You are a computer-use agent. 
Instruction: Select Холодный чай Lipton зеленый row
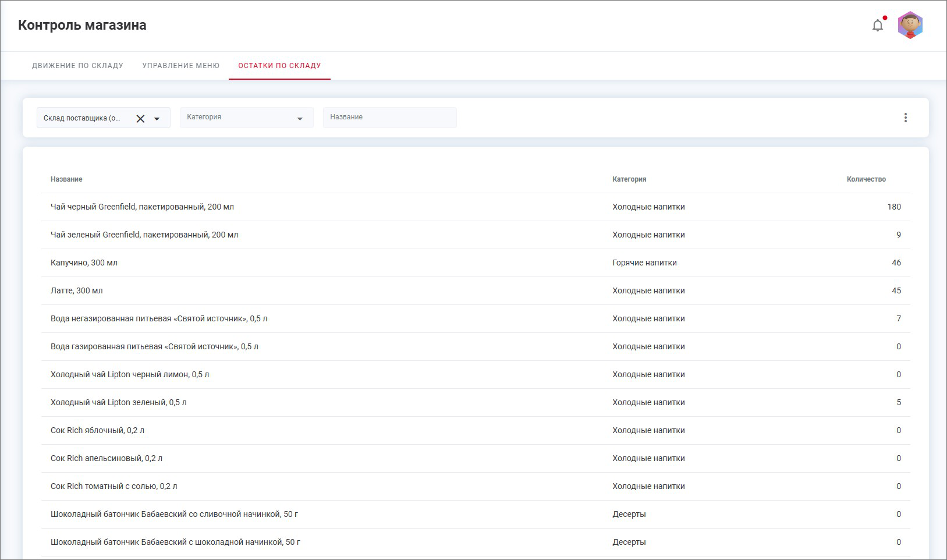pos(118,403)
